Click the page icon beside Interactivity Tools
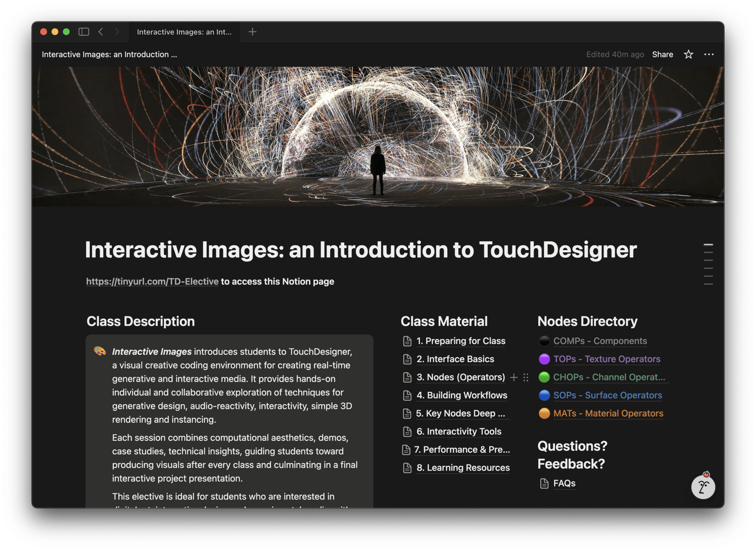This screenshot has height=550, width=756. pyautogui.click(x=407, y=431)
